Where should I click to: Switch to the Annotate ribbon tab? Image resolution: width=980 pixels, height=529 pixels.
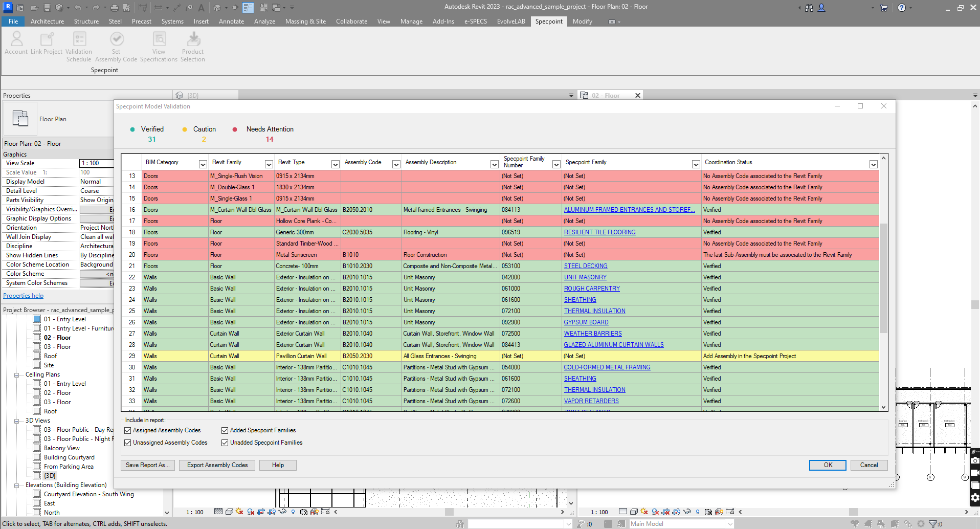tap(231, 21)
